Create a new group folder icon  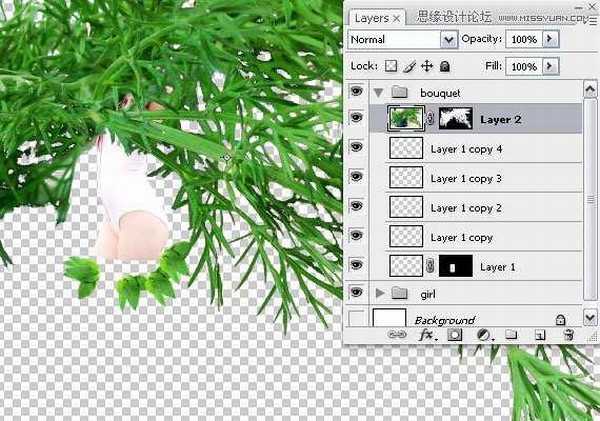point(508,336)
